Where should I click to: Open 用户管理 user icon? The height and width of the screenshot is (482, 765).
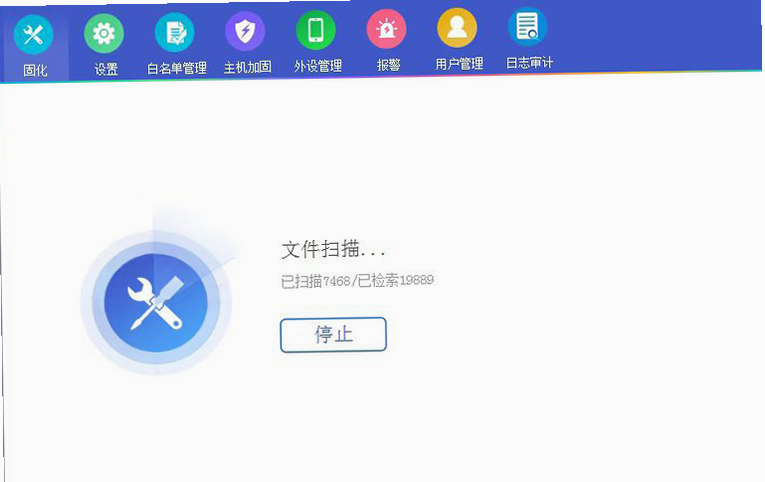coord(457,27)
